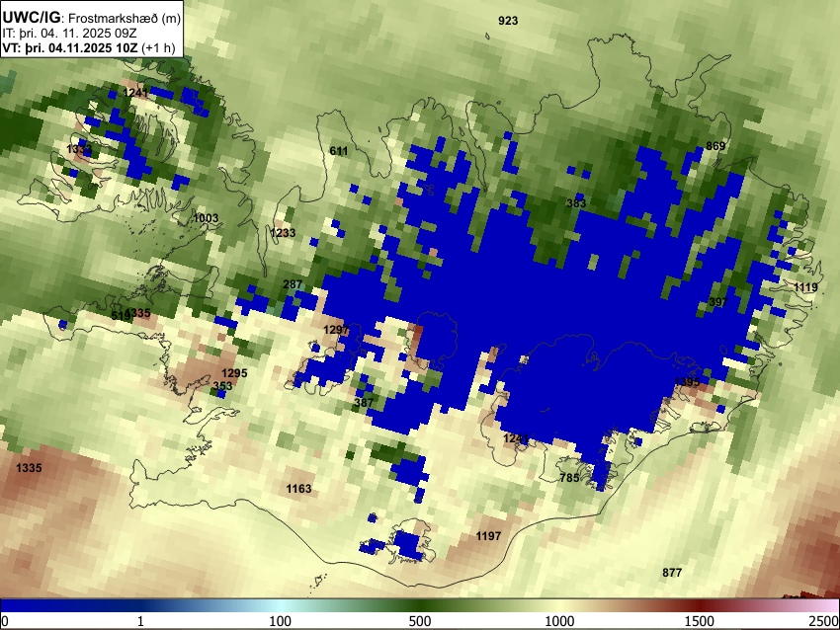Select the 1197 height value
840x630 pixels.
click(x=488, y=536)
